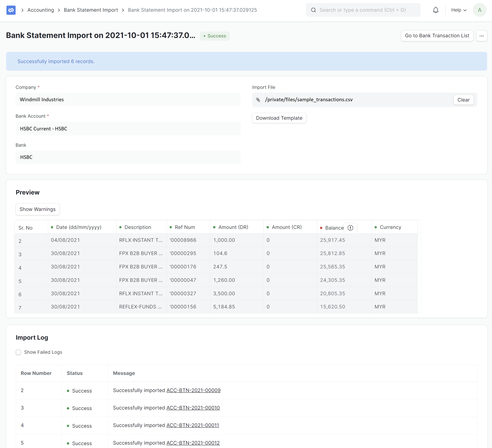Go to Bank Statement Import breadcrumb
Screen dimensions: 492x448
pyautogui.click(x=91, y=10)
